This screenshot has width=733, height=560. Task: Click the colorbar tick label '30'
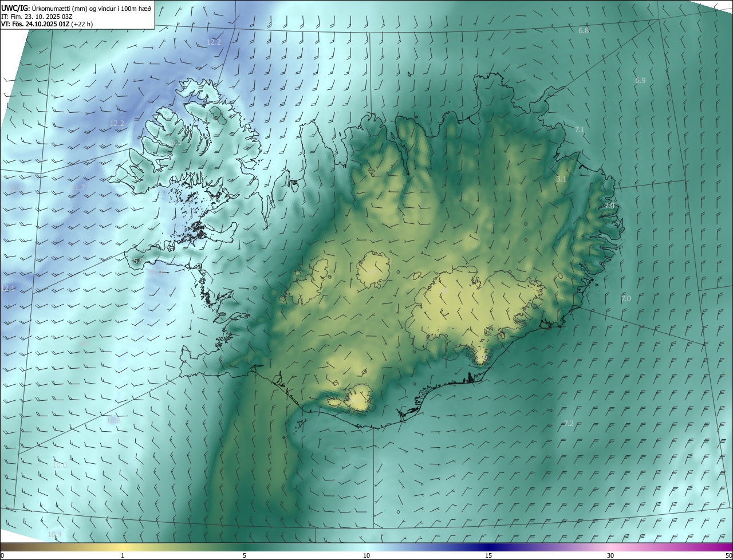pyautogui.click(x=610, y=555)
